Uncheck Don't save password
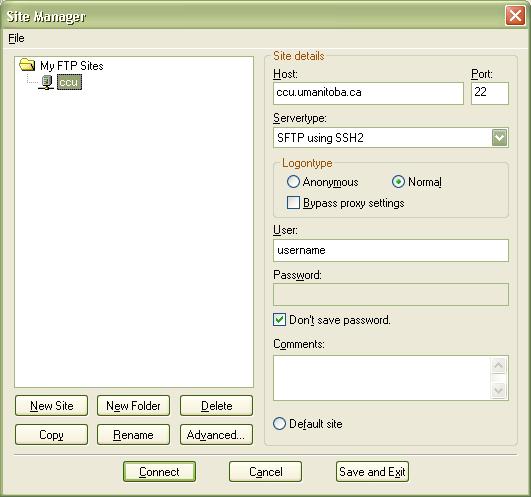531x497 pixels. pos(279,320)
